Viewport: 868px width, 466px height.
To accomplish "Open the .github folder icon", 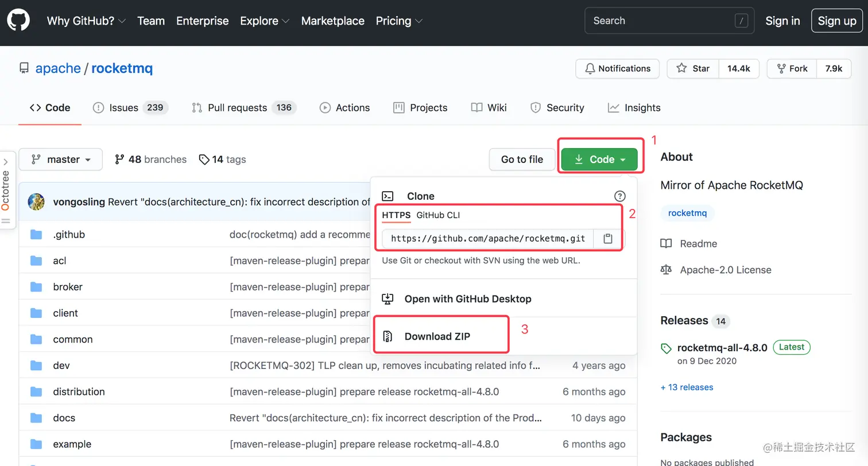I will [36, 234].
